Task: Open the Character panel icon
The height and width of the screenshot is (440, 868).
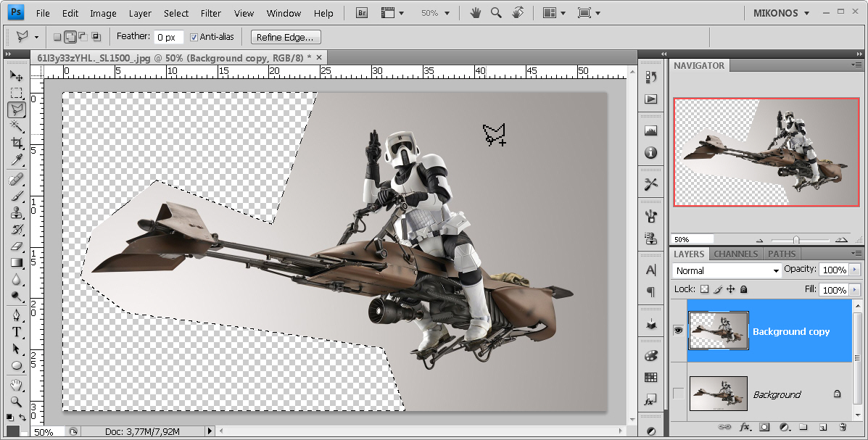Action: coord(651,270)
